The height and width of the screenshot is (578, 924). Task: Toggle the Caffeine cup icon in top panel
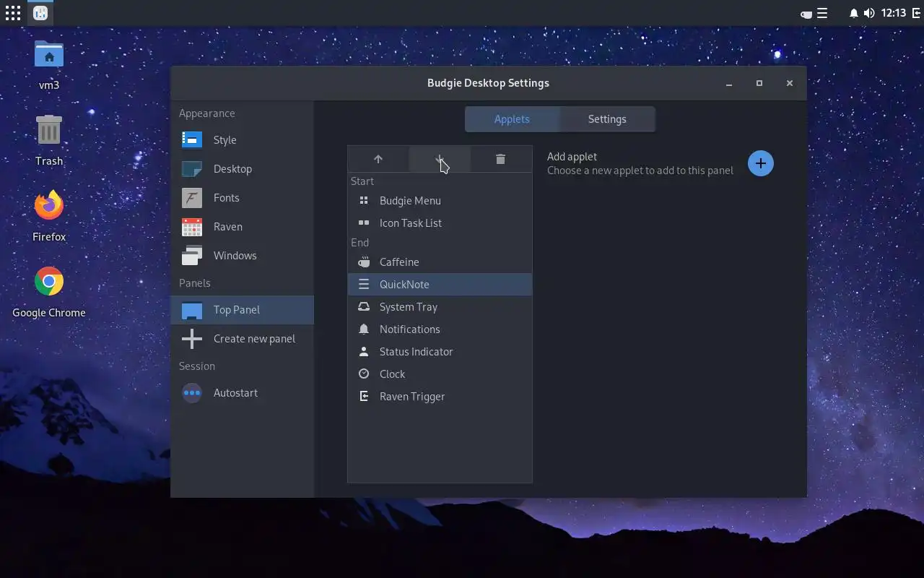(x=806, y=14)
